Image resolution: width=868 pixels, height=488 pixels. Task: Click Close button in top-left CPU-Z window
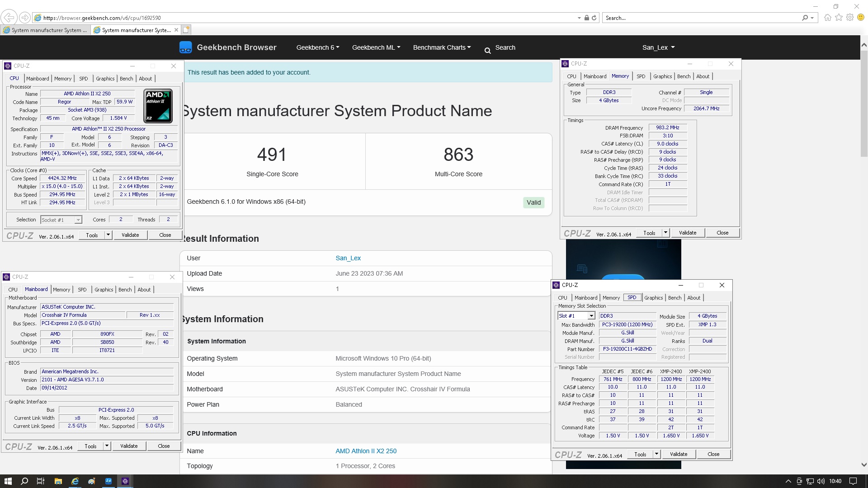(165, 235)
